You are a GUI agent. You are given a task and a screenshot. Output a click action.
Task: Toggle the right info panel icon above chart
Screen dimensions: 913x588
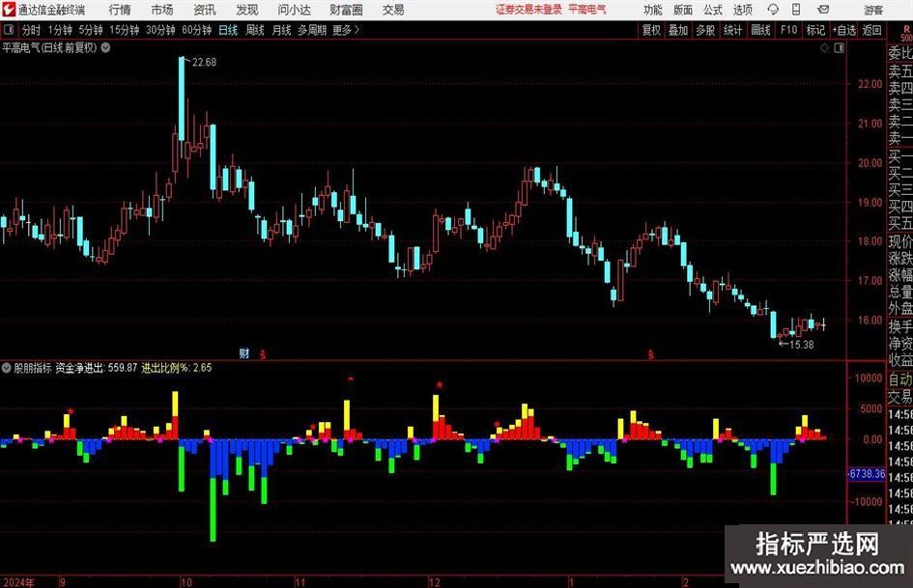tap(839, 48)
